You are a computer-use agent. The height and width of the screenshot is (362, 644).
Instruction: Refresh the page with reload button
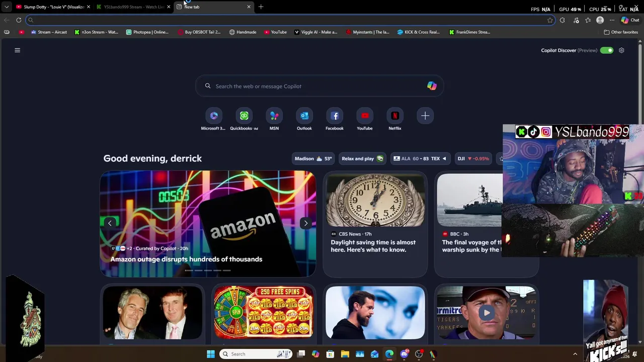coord(19,20)
